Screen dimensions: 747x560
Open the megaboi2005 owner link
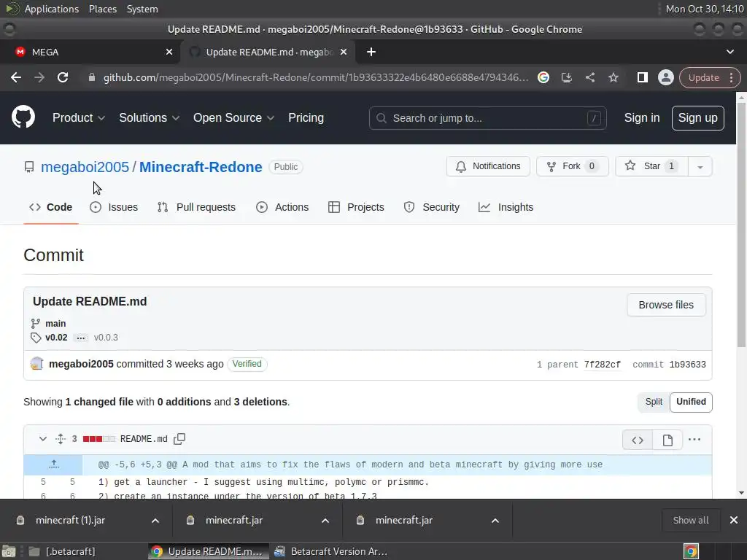(85, 167)
